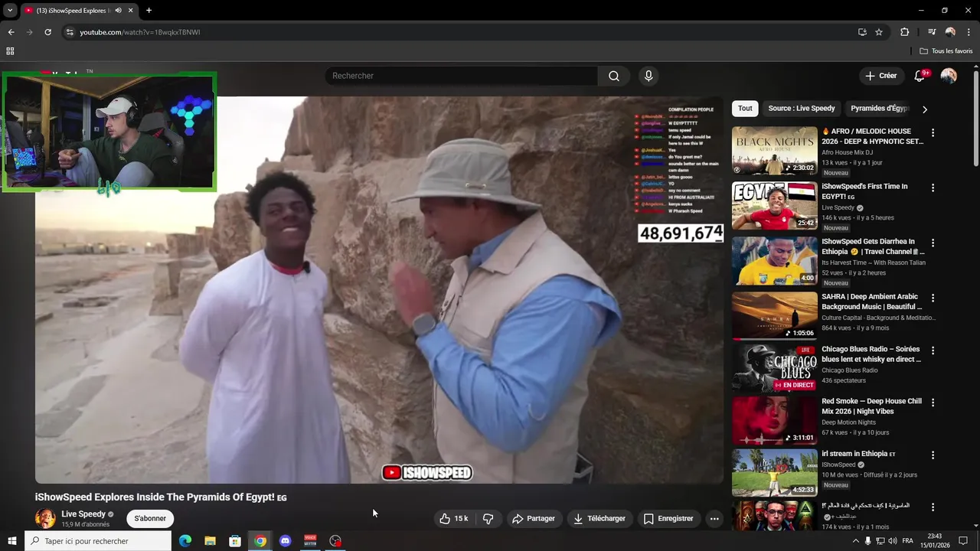Viewport: 980px width, 551px height.
Task: Open system volume icon in tray
Action: 893,541
